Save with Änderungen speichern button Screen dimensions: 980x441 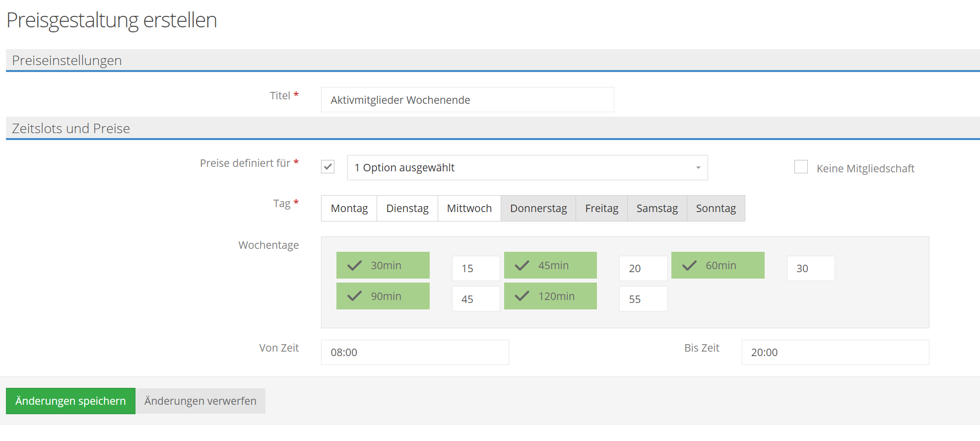pyautogui.click(x=70, y=401)
